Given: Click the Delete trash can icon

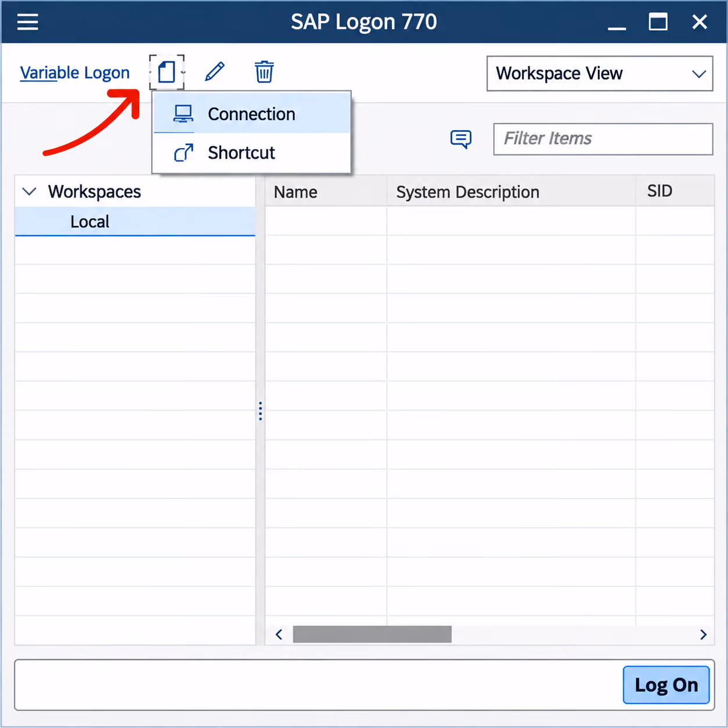Looking at the screenshot, I should pos(264,72).
